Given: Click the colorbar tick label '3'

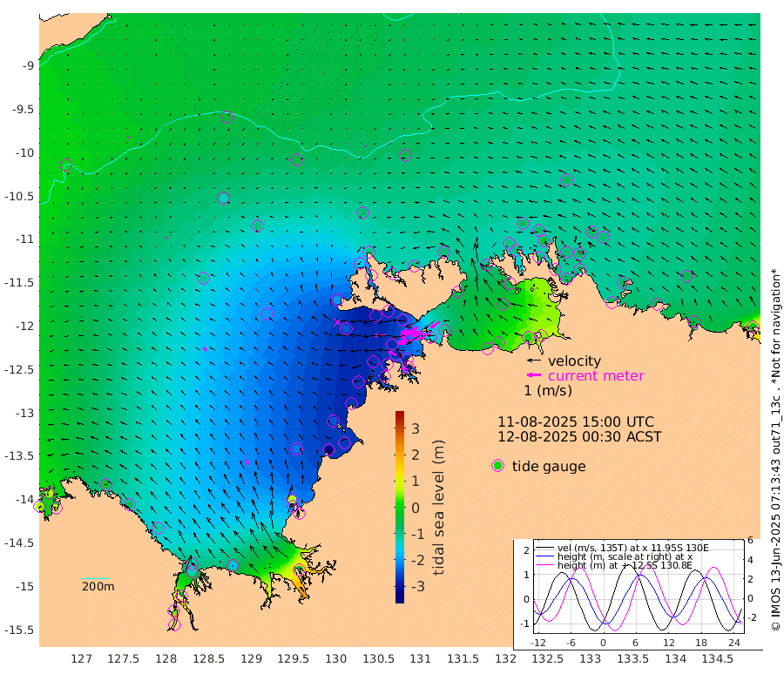Looking at the screenshot, I should click(x=416, y=428).
